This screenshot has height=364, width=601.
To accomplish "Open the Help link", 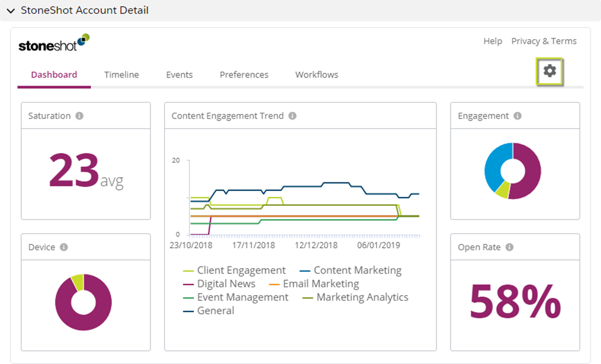I will pyautogui.click(x=493, y=41).
